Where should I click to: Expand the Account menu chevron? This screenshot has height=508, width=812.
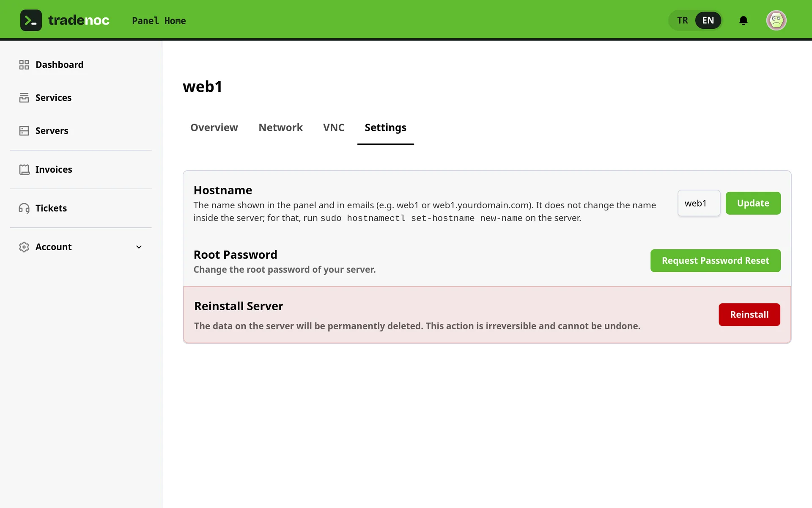pyautogui.click(x=139, y=247)
